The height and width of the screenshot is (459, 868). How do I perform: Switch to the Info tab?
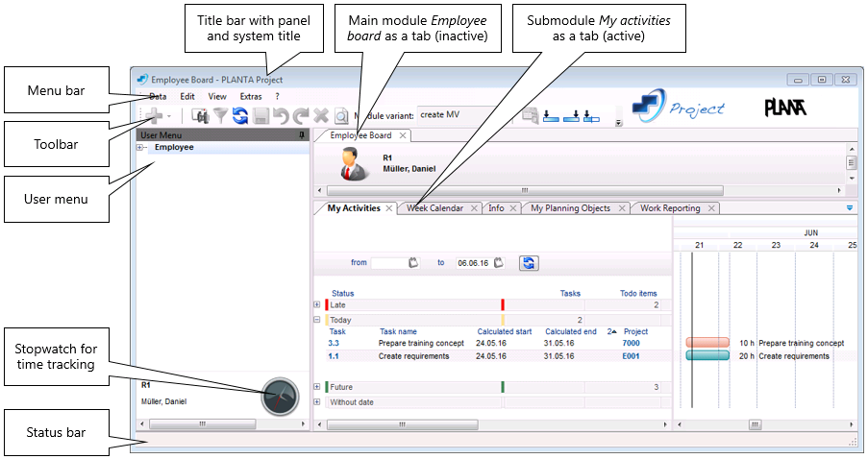(496, 208)
